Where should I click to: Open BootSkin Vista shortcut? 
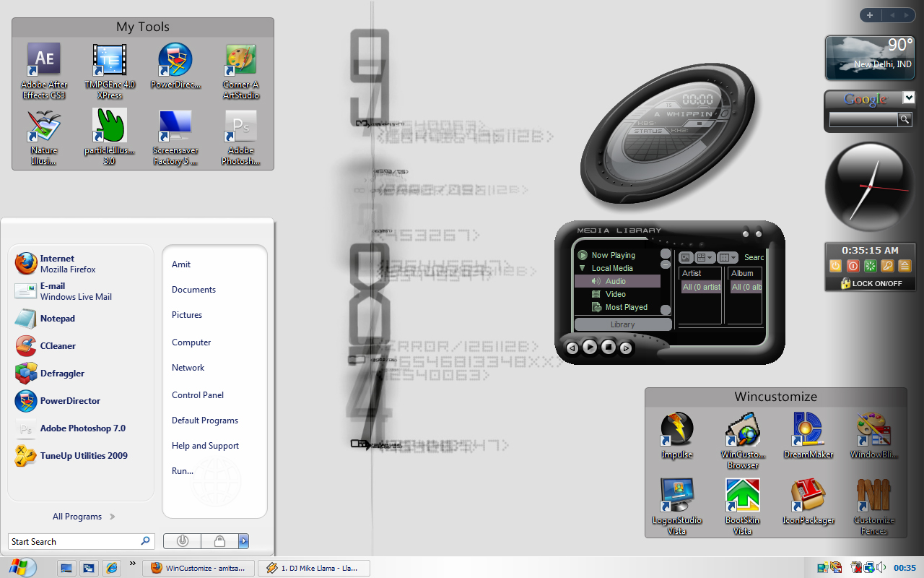pyautogui.click(x=743, y=506)
